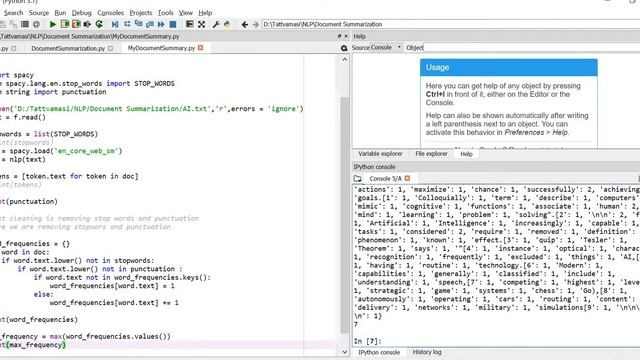Open console tab browser icon
640x360 pixels.
pyautogui.click(x=358, y=178)
